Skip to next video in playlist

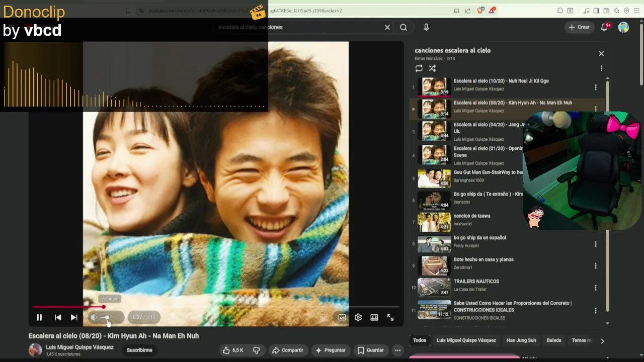[x=74, y=317]
